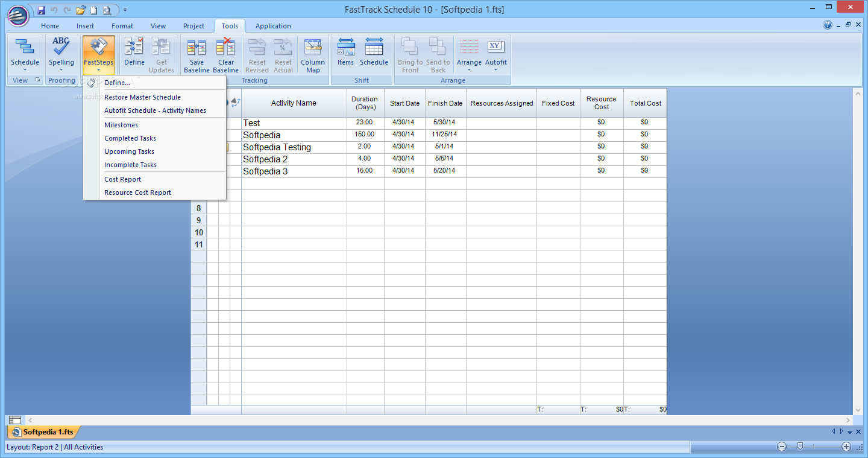Click the zoom out minus button
The height and width of the screenshot is (458, 868).
(782, 447)
